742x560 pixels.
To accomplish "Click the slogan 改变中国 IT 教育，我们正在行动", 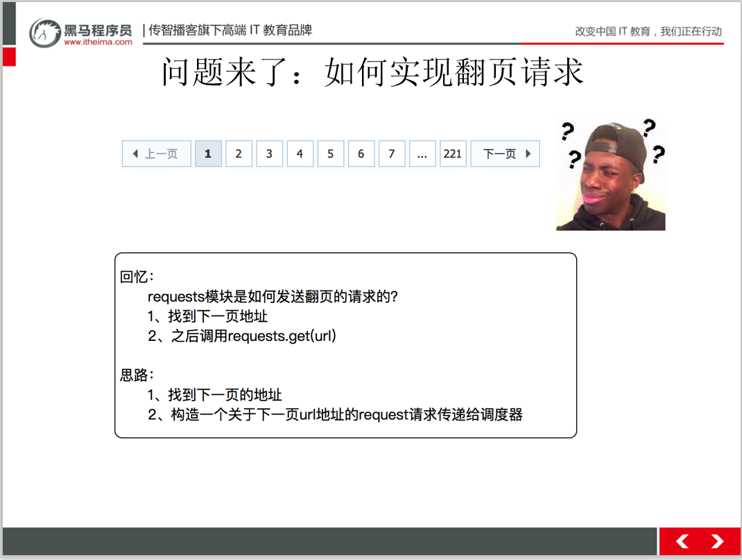I will [648, 31].
